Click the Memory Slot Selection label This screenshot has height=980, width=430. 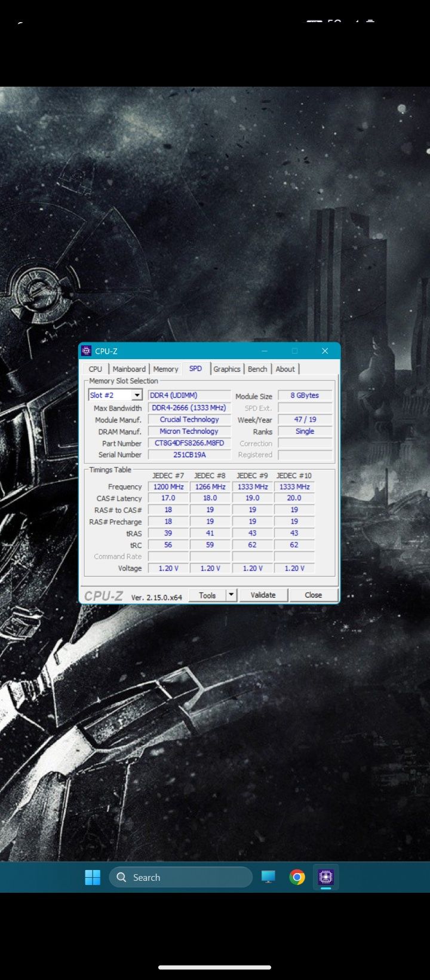tap(124, 381)
